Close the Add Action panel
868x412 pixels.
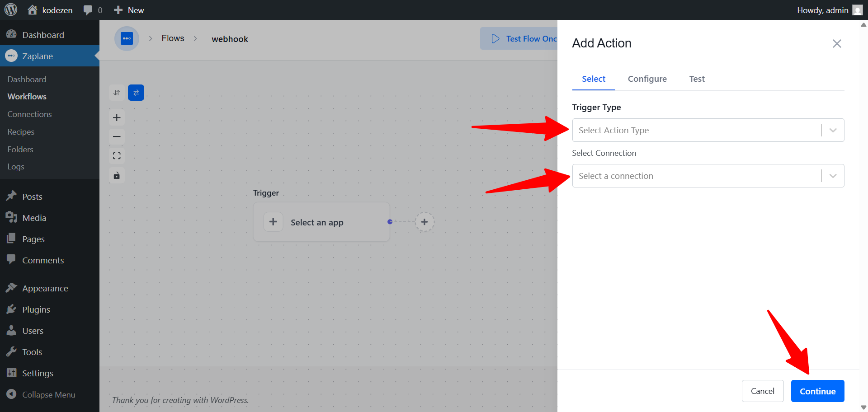tap(837, 43)
